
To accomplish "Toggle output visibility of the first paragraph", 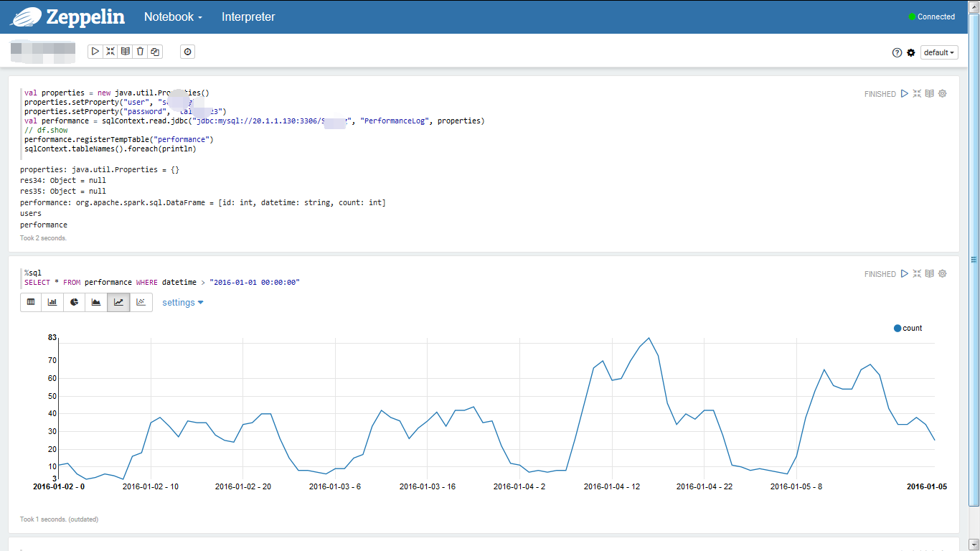I will 929,93.
